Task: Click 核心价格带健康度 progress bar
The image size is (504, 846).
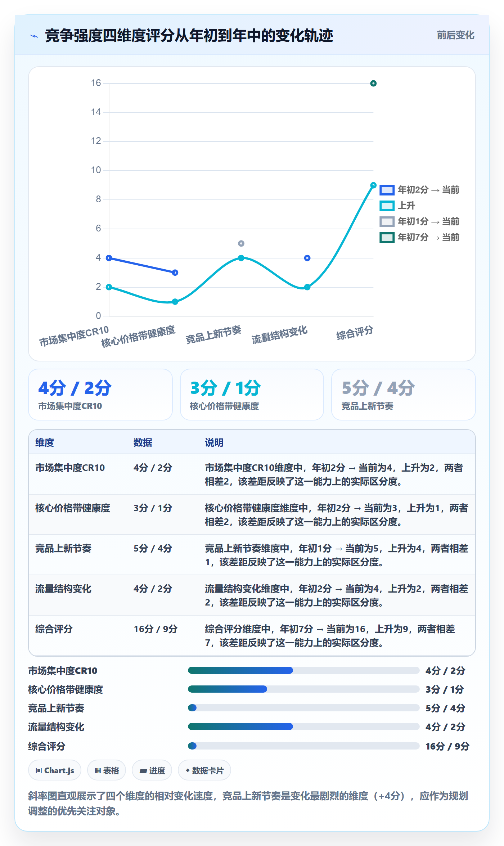Action: tap(303, 689)
